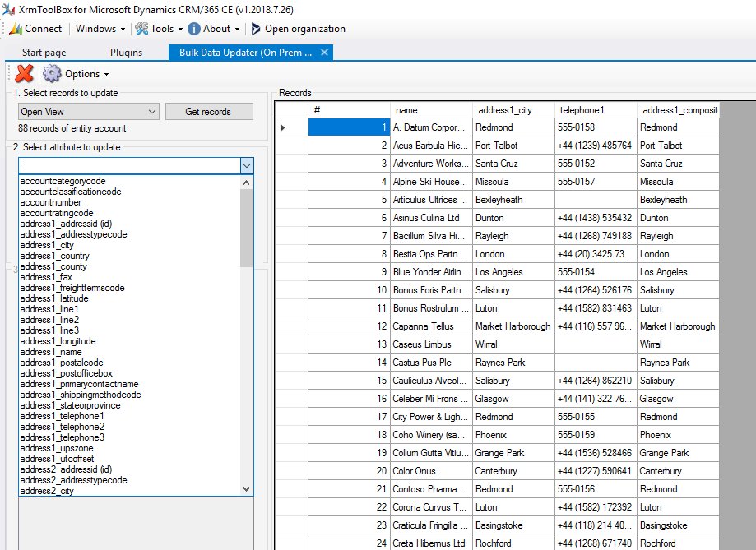
Task: Select address1_country attribute
Action: click(x=54, y=256)
